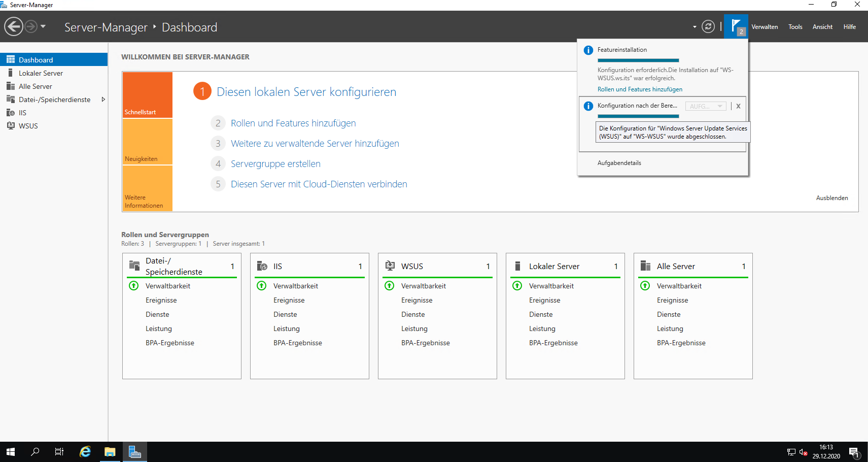Click the forward navigation arrow button
The height and width of the screenshot is (462, 868).
point(31,26)
